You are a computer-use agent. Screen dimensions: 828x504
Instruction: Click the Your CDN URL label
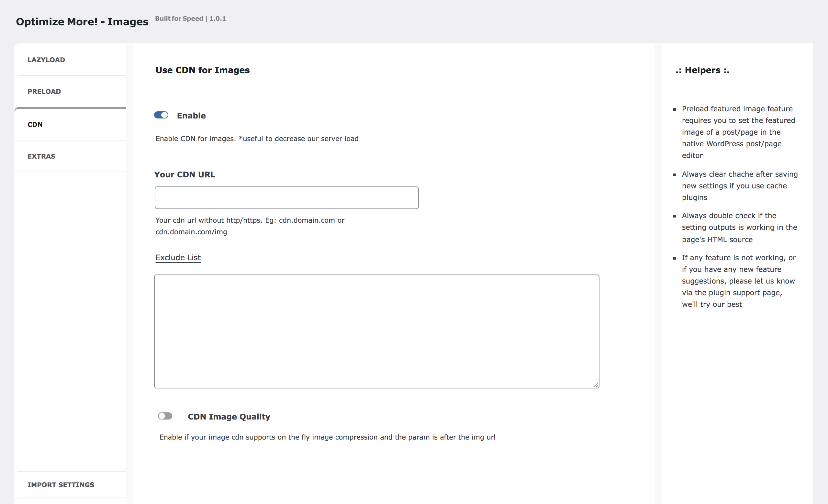pyautogui.click(x=185, y=174)
